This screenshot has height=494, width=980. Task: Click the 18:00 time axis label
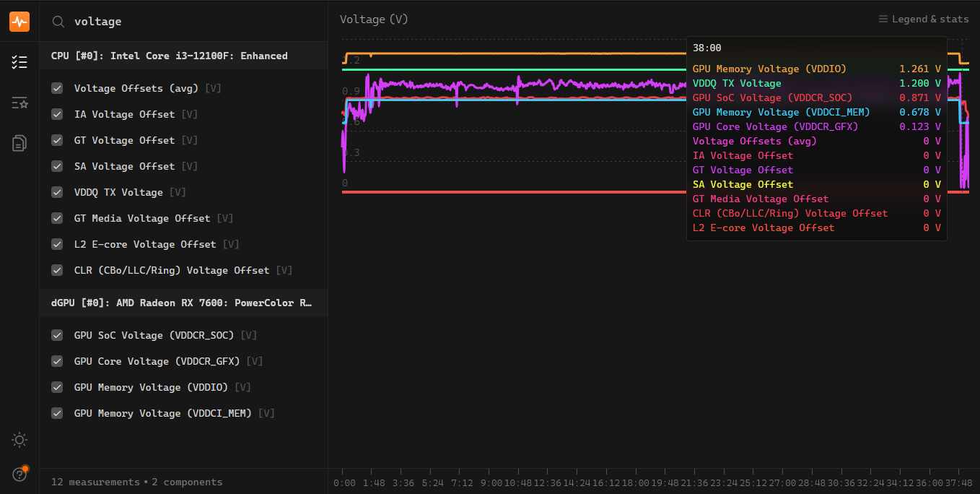point(636,482)
